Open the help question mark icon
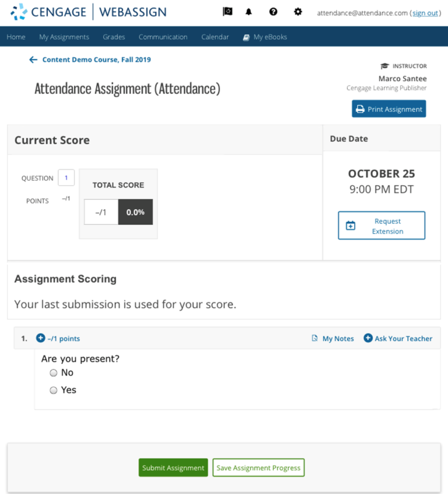This screenshot has height=494, width=448. (273, 11)
